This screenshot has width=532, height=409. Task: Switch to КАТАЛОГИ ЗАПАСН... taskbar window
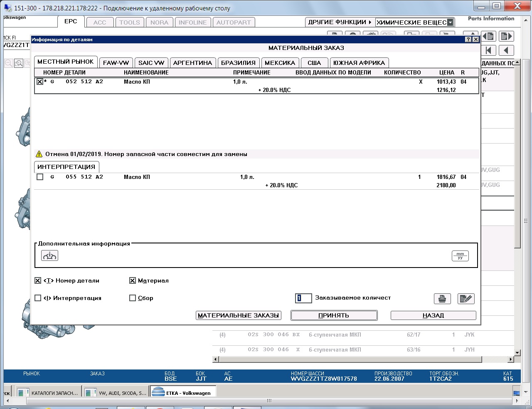[x=48, y=393]
